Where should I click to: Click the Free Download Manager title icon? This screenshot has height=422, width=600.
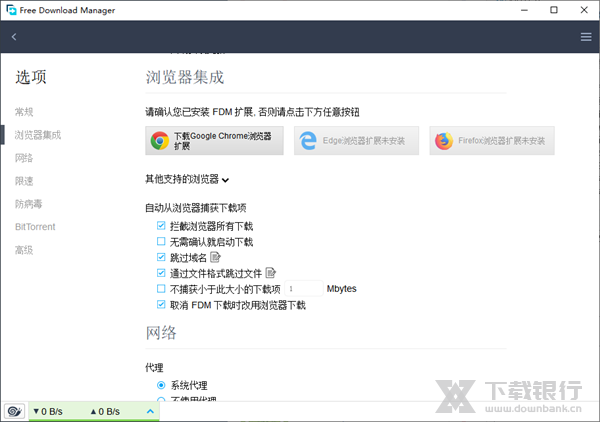(11, 10)
